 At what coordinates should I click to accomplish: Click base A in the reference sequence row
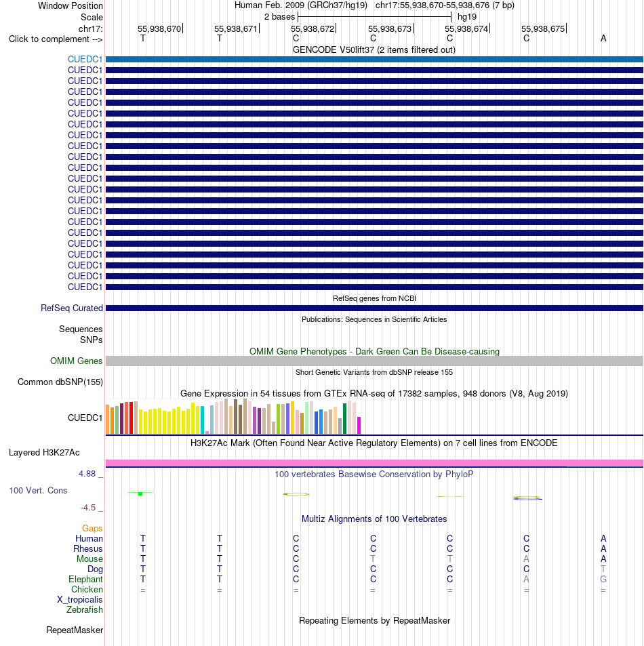pyautogui.click(x=603, y=39)
